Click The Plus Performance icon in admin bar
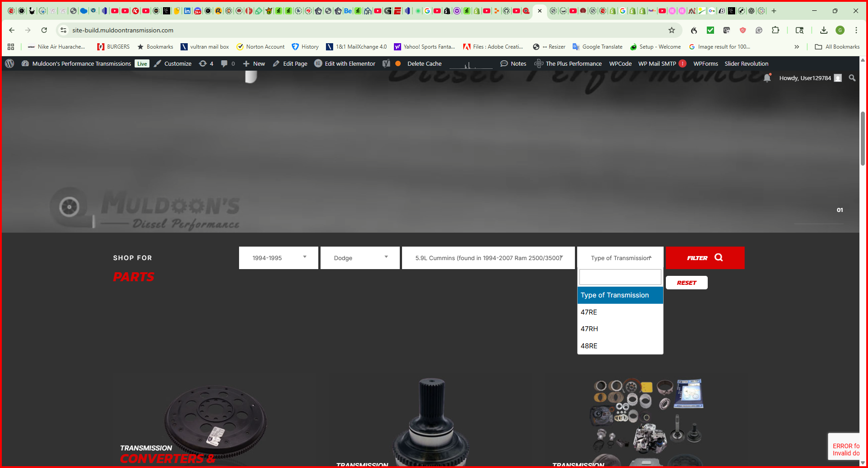 pyautogui.click(x=539, y=63)
